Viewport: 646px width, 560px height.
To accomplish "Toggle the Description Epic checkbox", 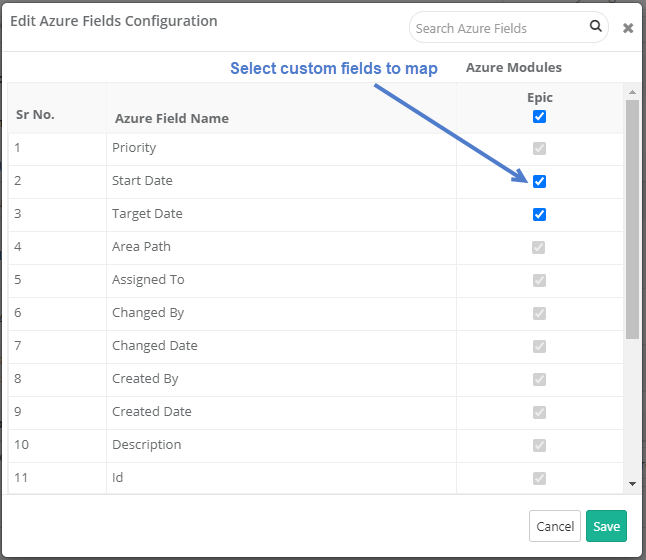I will click(539, 445).
